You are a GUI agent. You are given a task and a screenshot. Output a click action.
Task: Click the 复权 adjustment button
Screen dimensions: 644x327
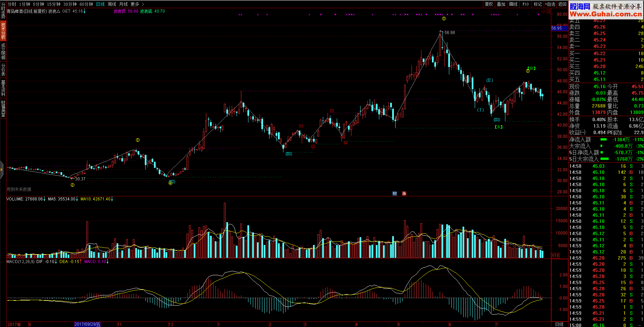coord(489,4)
